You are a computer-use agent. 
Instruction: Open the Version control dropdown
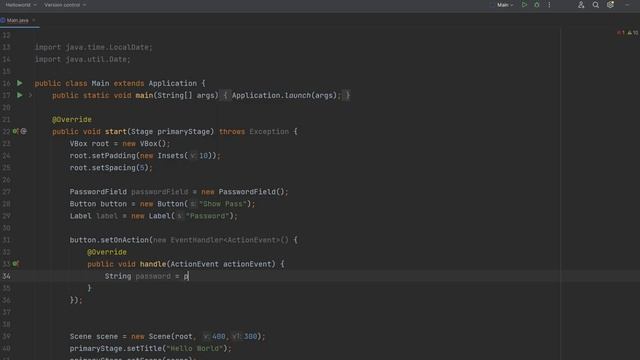(65, 5)
